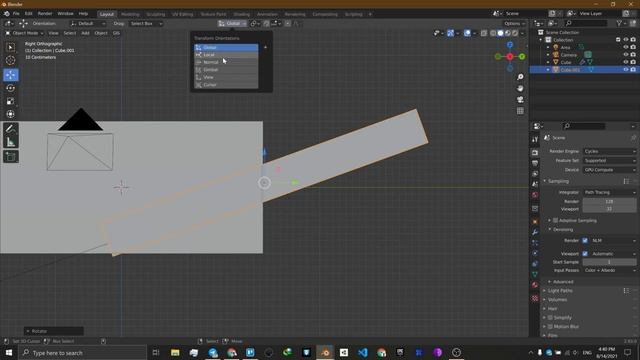
Task: Activate the Select Box tool icon
Action: pyautogui.click(x=11, y=47)
